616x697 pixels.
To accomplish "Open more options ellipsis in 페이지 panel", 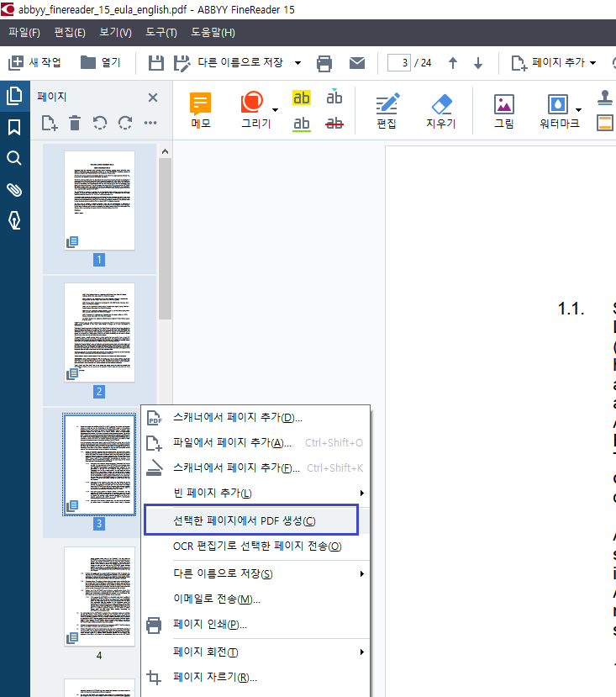I will (x=150, y=123).
